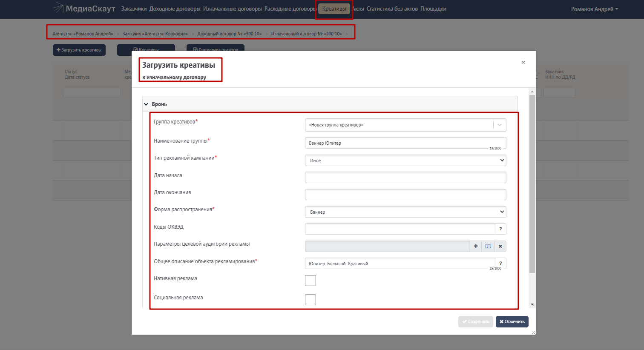Click the dialog scrollbar down arrow
The height and width of the screenshot is (350, 644).
(x=532, y=304)
